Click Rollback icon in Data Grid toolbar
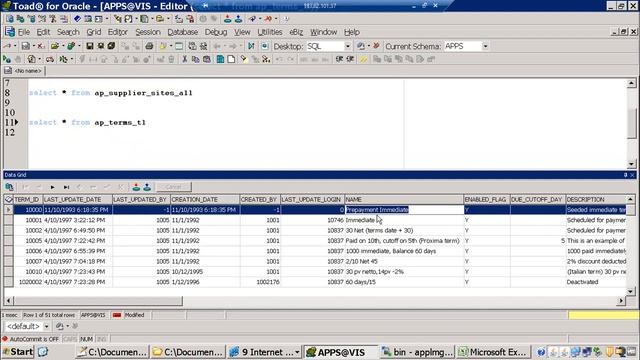 147,187
